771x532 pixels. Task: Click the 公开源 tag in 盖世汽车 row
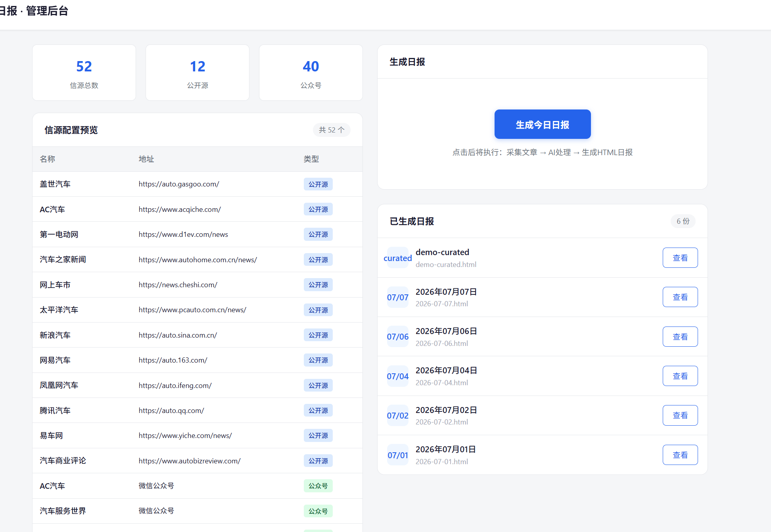click(x=318, y=184)
